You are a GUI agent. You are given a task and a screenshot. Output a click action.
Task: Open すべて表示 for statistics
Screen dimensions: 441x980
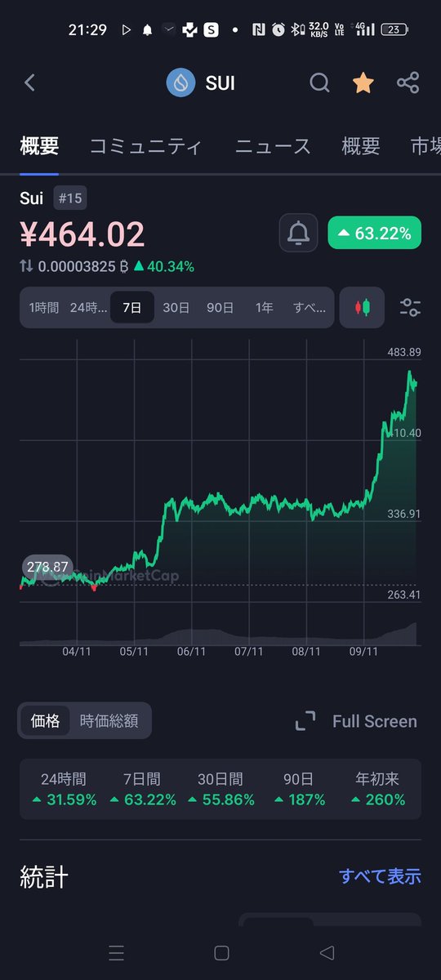pos(380,877)
